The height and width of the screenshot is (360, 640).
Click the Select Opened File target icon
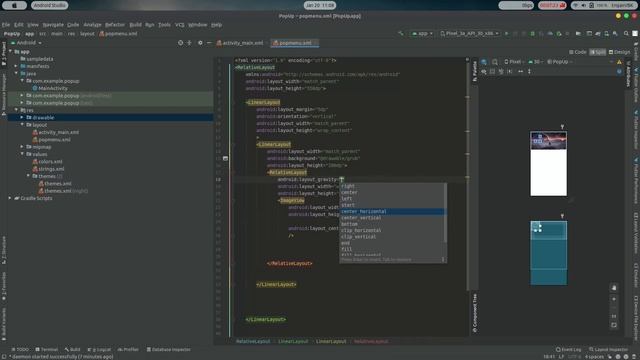pos(180,42)
